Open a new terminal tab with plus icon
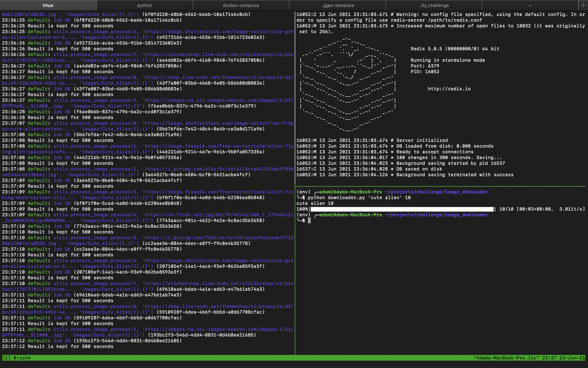This screenshot has width=588, height=368. pos(583,5)
